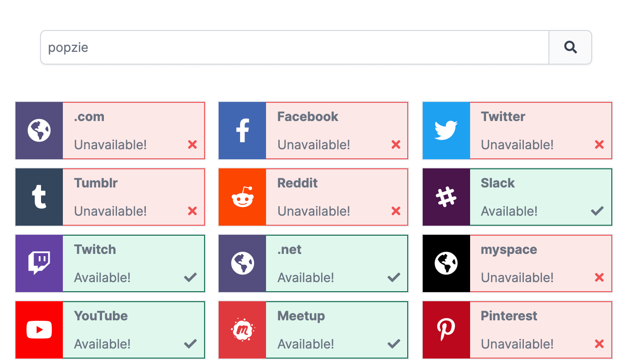The height and width of the screenshot is (364, 635).
Task: Click the Facebook logo icon
Action: [x=242, y=131]
